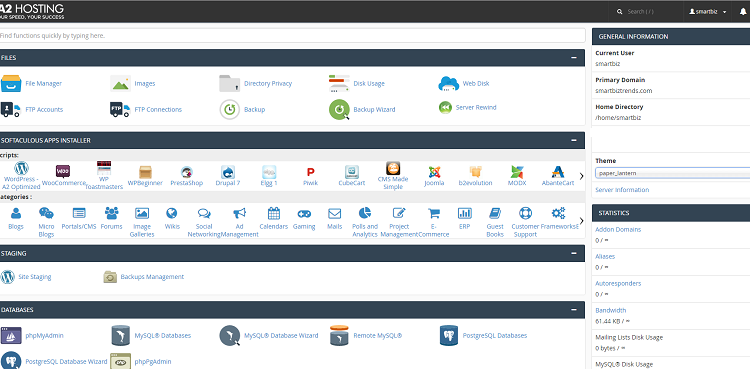Open the Backup clock icon

(230, 110)
